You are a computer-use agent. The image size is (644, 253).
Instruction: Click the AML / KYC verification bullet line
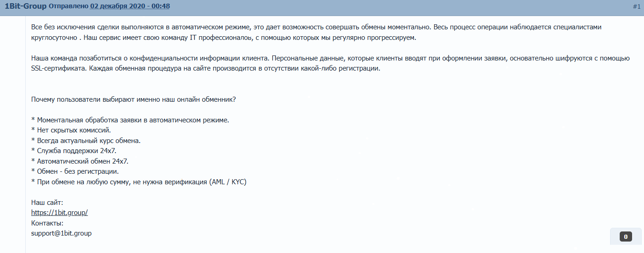[x=139, y=182]
